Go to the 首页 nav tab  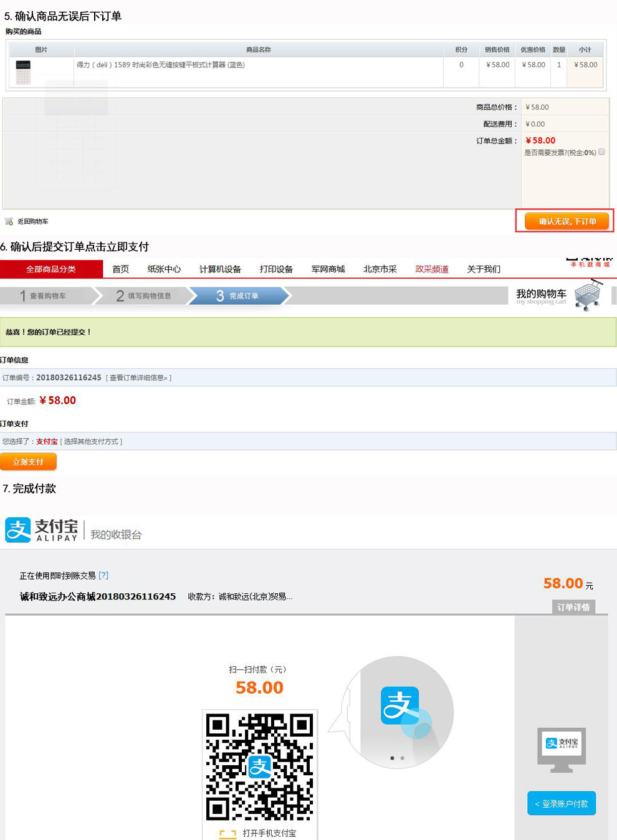121,269
